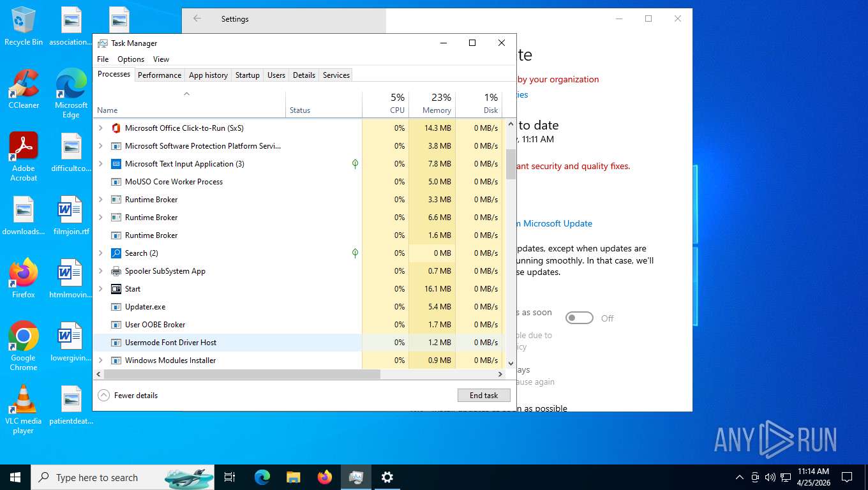Click the taskbar clock showing 11:14 AM
The width and height of the screenshot is (868, 490).
[x=813, y=477]
